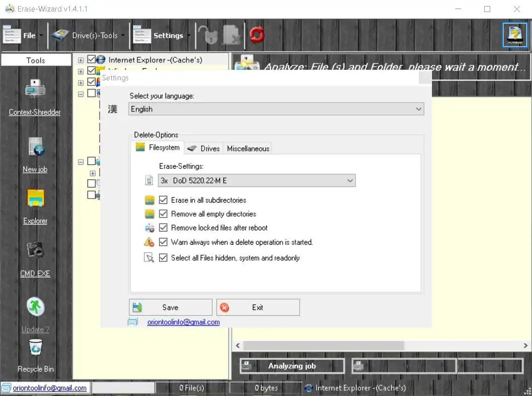The height and width of the screenshot is (396, 532).
Task: Click the oriontoolinfo@gmail.com link in status bar
Action: pyautogui.click(x=50, y=387)
